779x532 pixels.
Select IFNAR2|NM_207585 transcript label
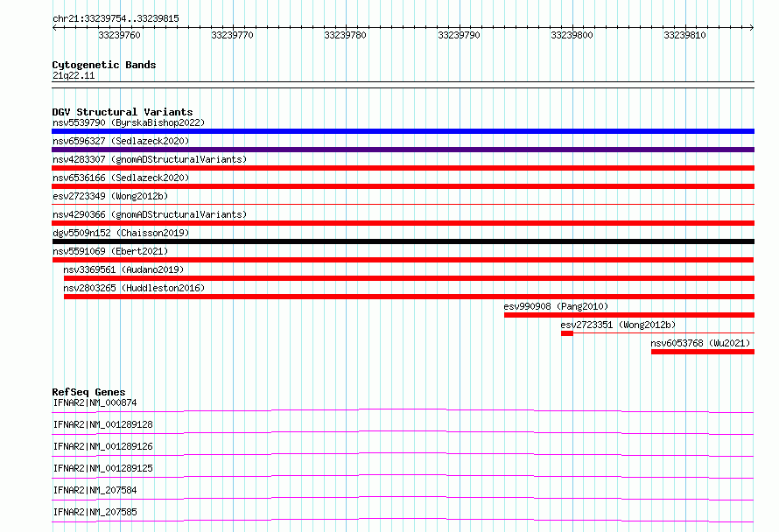tap(95, 512)
